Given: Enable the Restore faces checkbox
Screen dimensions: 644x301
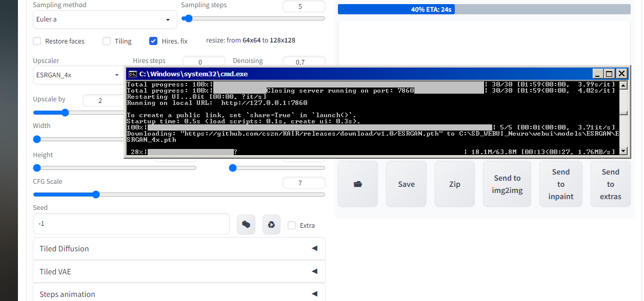Looking at the screenshot, I should [x=37, y=41].
